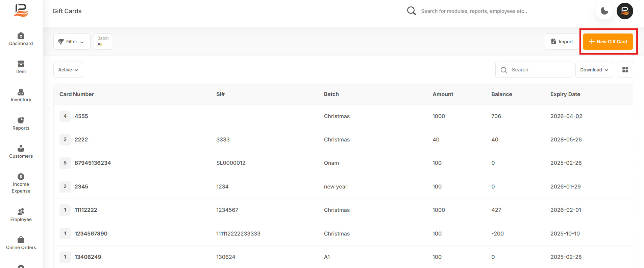Viewport: 644px width, 268px height.
Task: Click the table search magnifier icon
Action: coord(504,70)
